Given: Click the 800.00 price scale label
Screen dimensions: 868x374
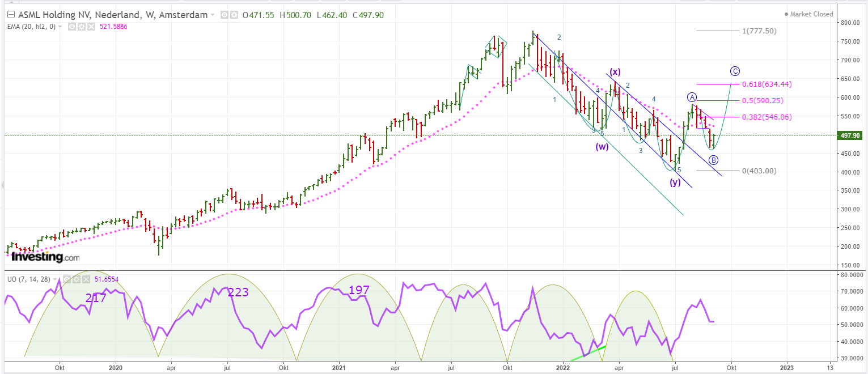Looking at the screenshot, I should click(x=850, y=23).
